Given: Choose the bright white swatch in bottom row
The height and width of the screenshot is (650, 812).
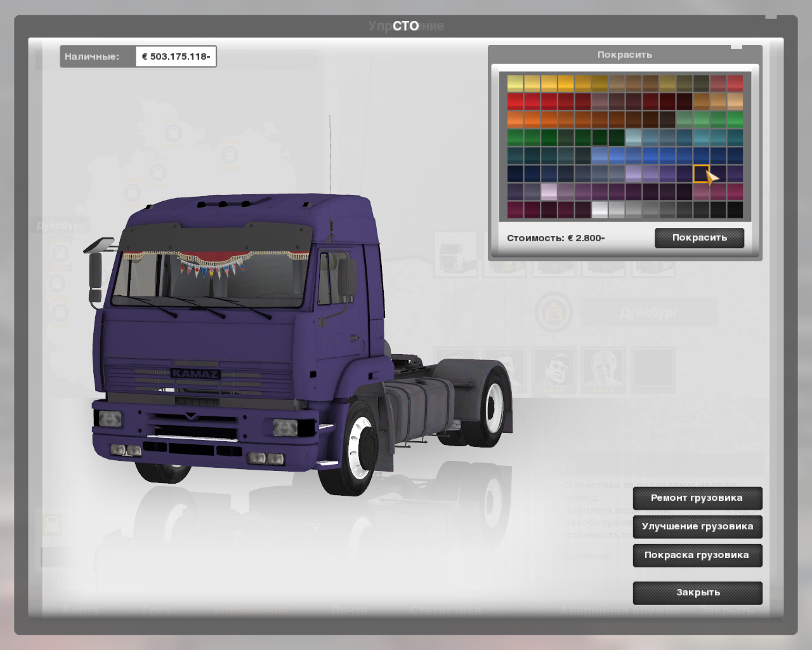Looking at the screenshot, I should coord(599,209).
